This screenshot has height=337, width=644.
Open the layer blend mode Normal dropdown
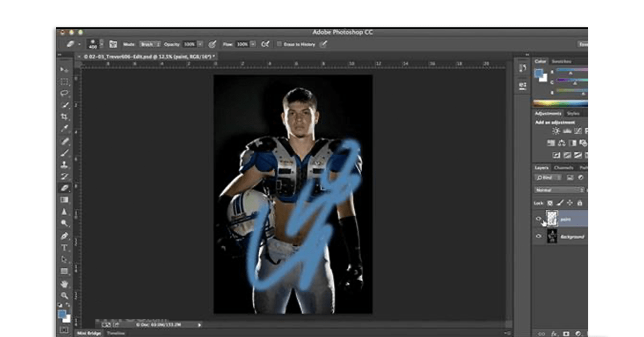[x=559, y=190]
